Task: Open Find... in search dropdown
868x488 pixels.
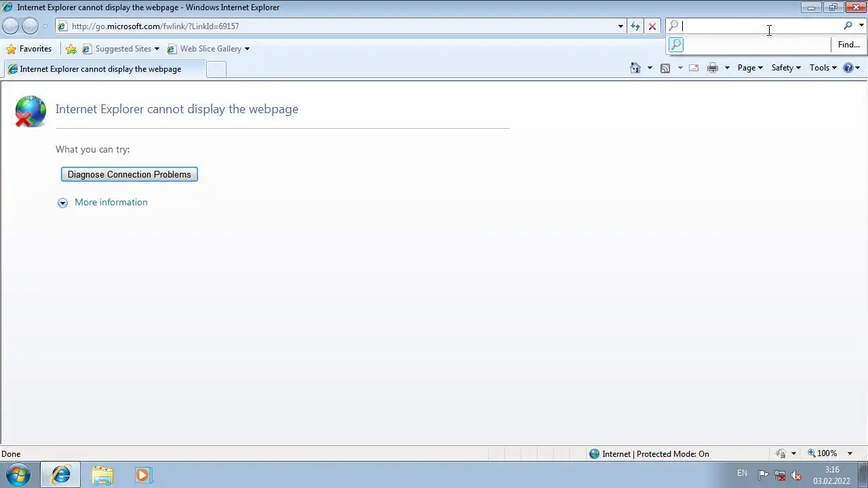Action: coord(848,45)
